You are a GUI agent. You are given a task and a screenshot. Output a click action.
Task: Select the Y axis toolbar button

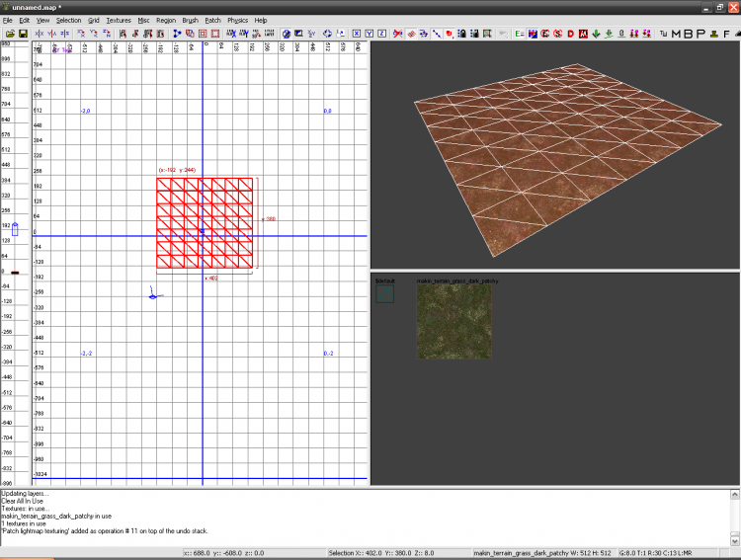tap(369, 34)
